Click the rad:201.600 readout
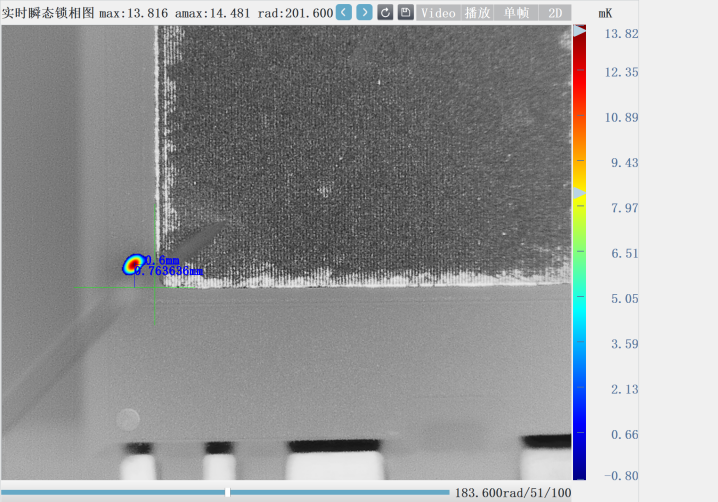The height and width of the screenshot is (502, 718). coord(295,13)
